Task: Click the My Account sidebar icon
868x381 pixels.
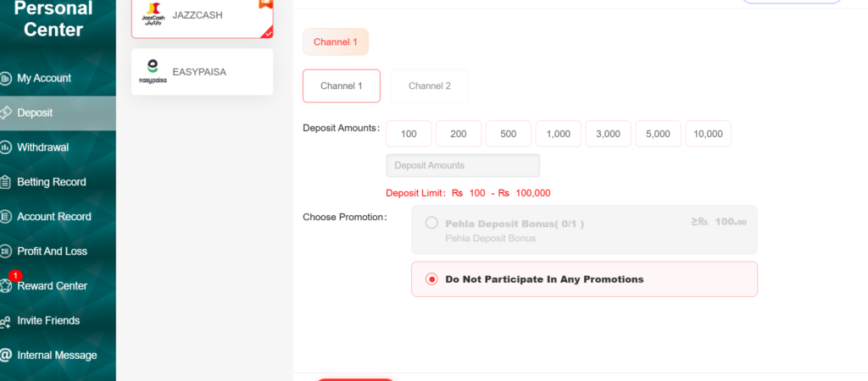Action: tap(6, 79)
